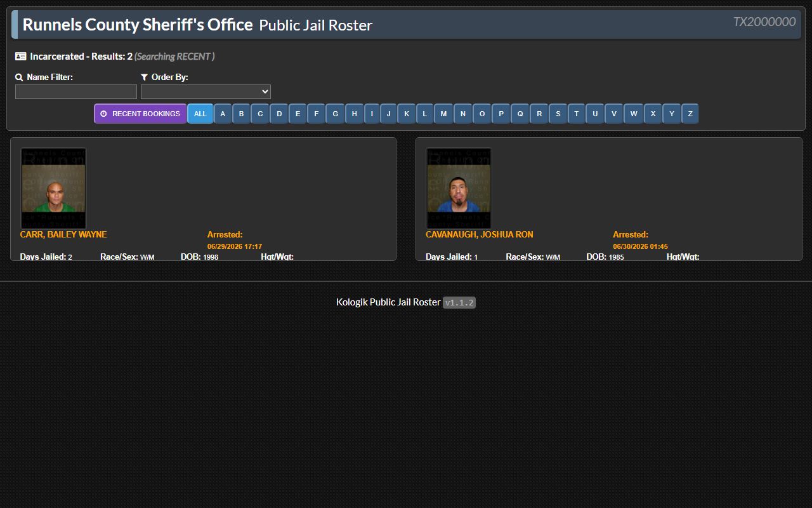Filter roster by letter U
The width and height of the screenshot is (812, 508).
[x=595, y=114]
